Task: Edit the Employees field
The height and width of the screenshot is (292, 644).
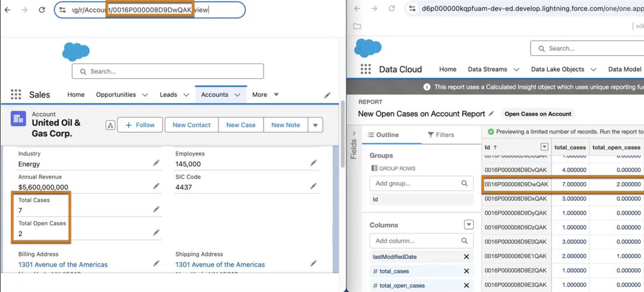Action: coord(313,163)
